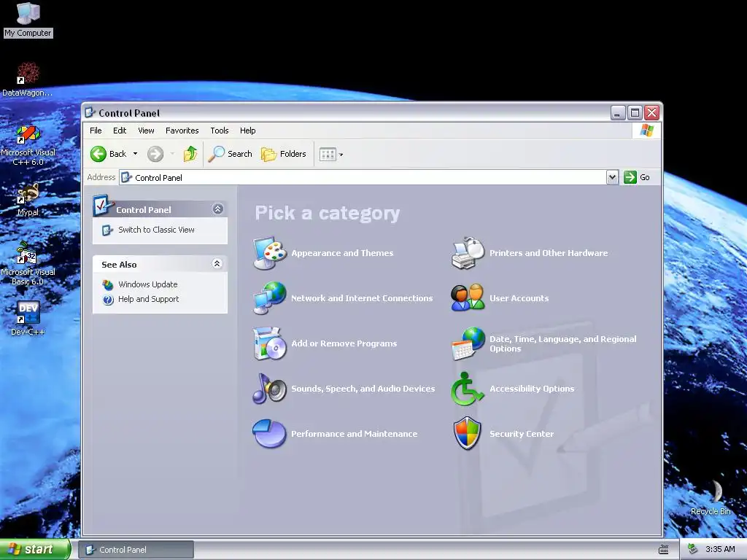The height and width of the screenshot is (560, 747).
Task: Collapse the See Also sidebar section
Action: [x=217, y=264]
